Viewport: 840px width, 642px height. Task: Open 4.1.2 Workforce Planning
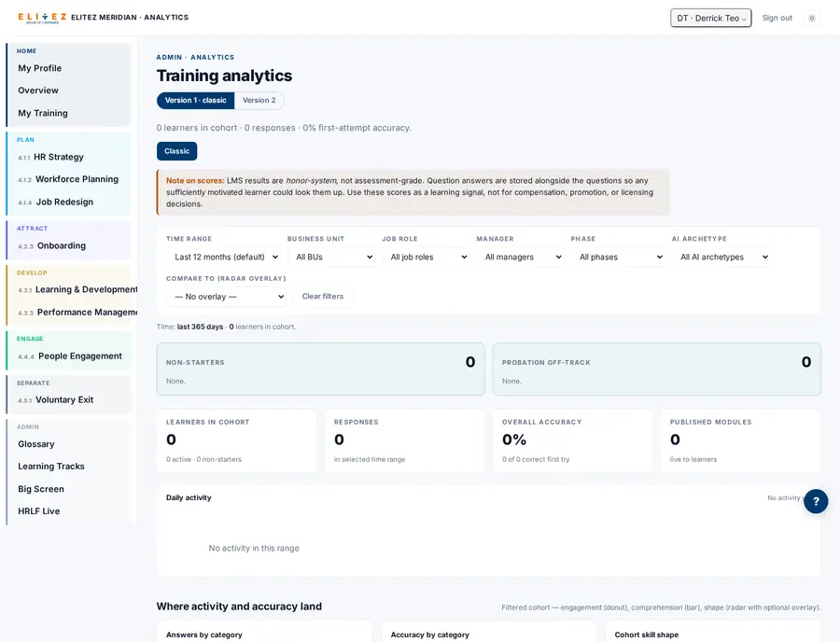coord(68,179)
